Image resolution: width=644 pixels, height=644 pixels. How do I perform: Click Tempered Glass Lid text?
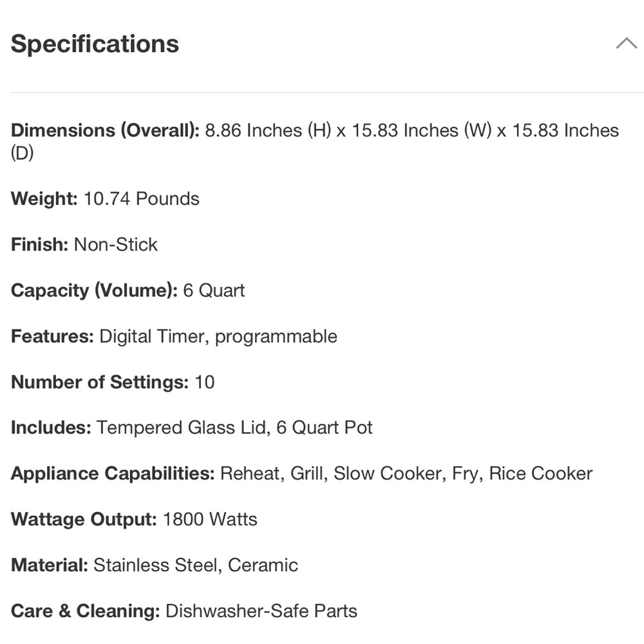183,428
